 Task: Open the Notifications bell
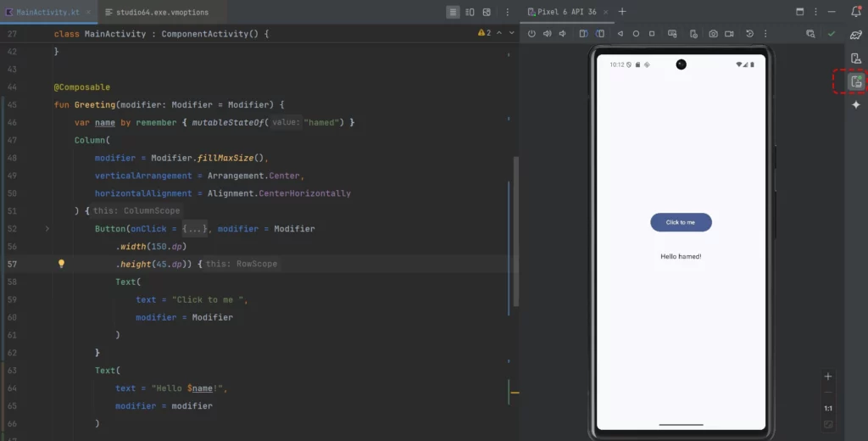pyautogui.click(x=856, y=12)
